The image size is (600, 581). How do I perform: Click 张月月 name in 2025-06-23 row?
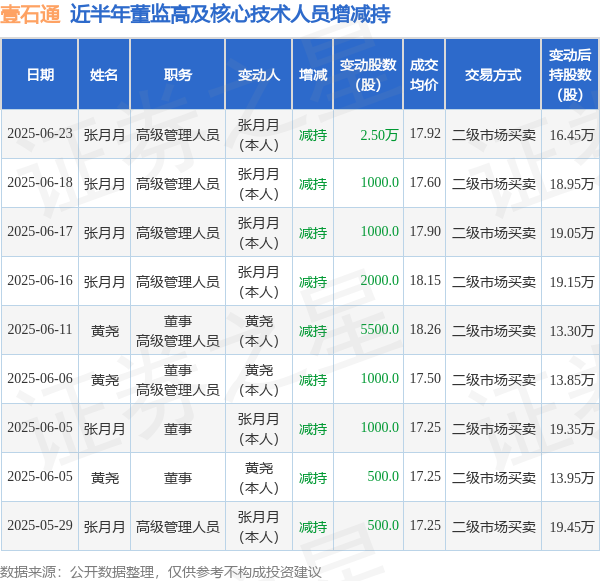104,135
